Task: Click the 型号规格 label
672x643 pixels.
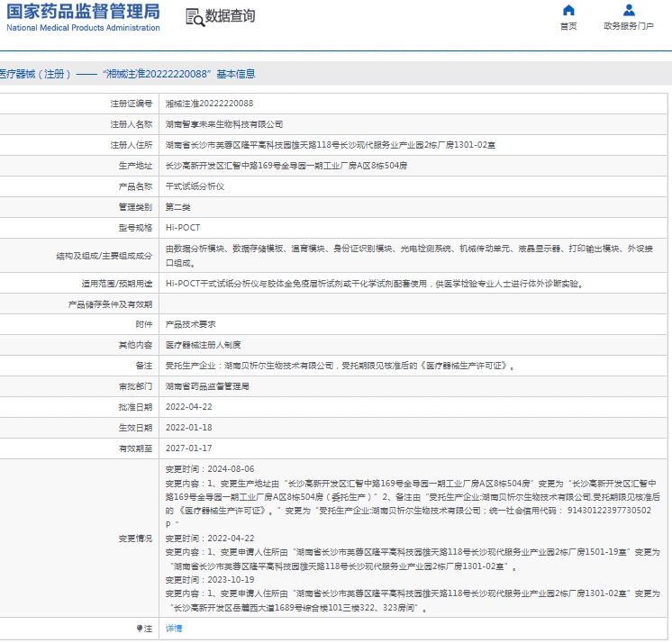Action: (135, 228)
